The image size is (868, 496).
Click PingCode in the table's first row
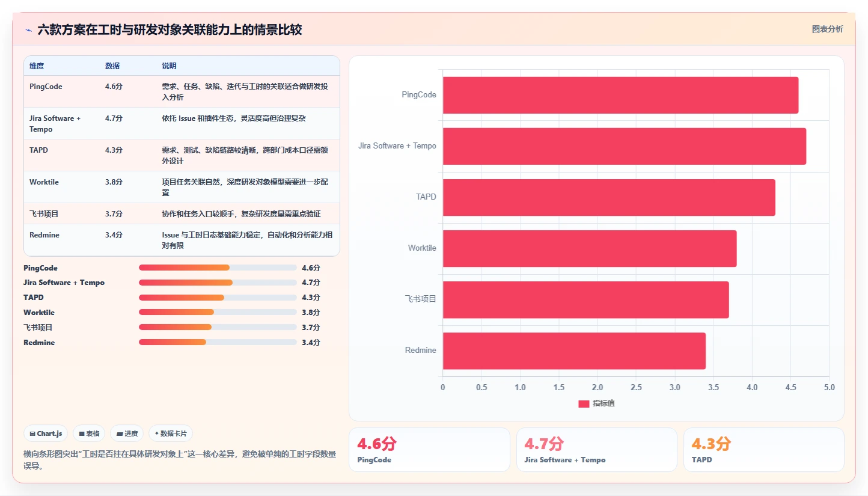(46, 87)
